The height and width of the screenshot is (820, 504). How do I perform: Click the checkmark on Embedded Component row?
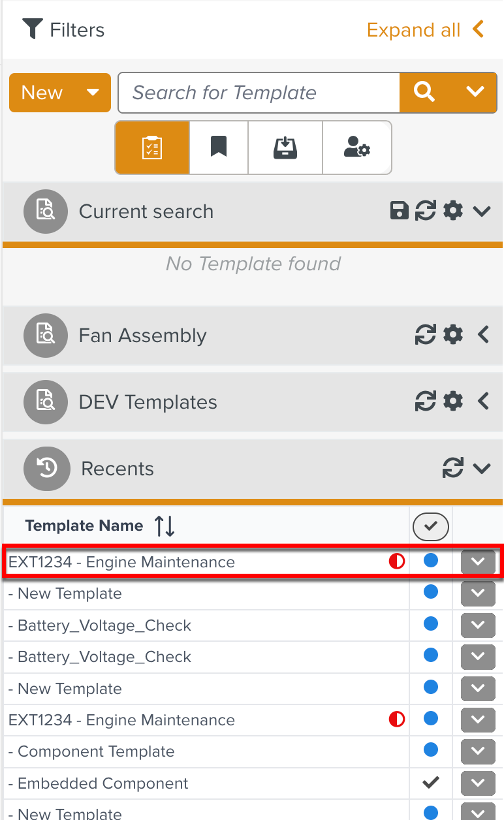[x=430, y=783]
